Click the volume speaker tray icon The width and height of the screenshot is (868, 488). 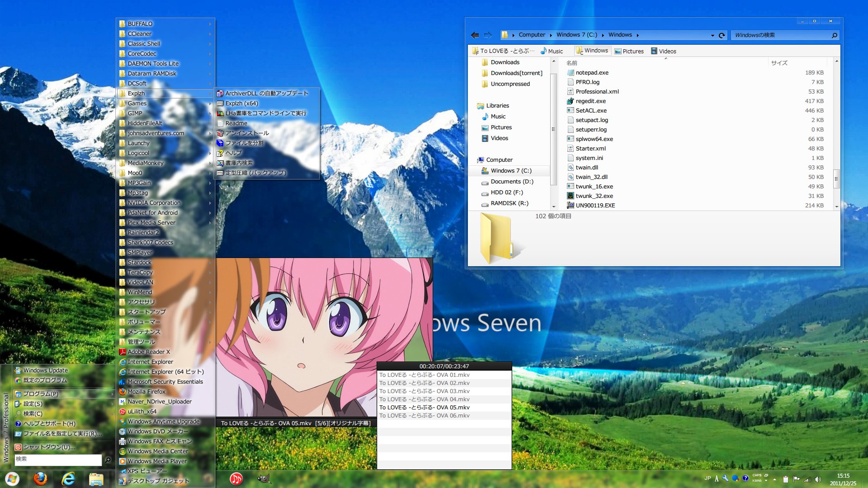click(x=818, y=479)
